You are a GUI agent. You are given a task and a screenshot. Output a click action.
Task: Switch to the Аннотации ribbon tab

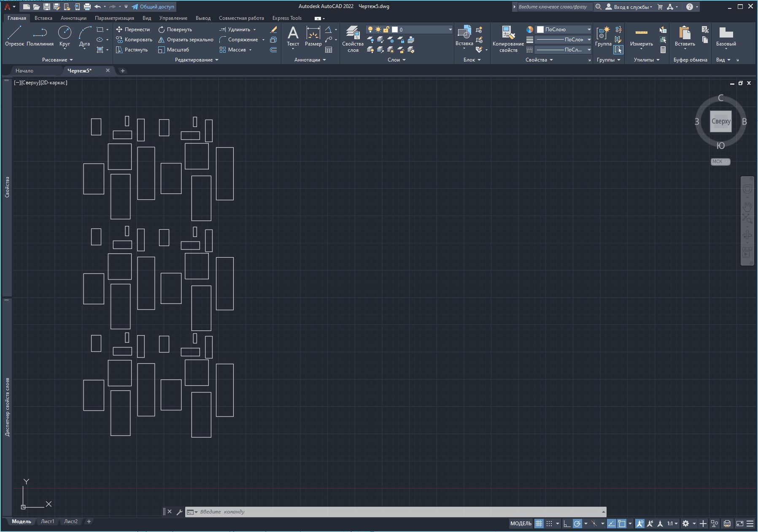coord(73,18)
